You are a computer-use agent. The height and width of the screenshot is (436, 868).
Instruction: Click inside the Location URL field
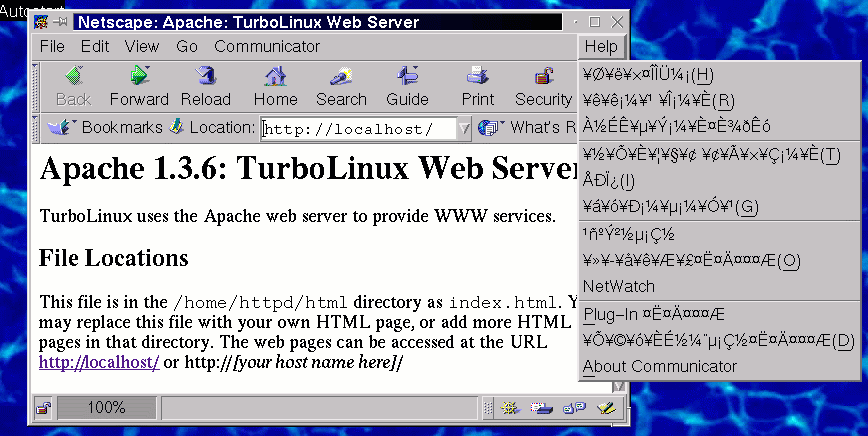click(x=359, y=129)
